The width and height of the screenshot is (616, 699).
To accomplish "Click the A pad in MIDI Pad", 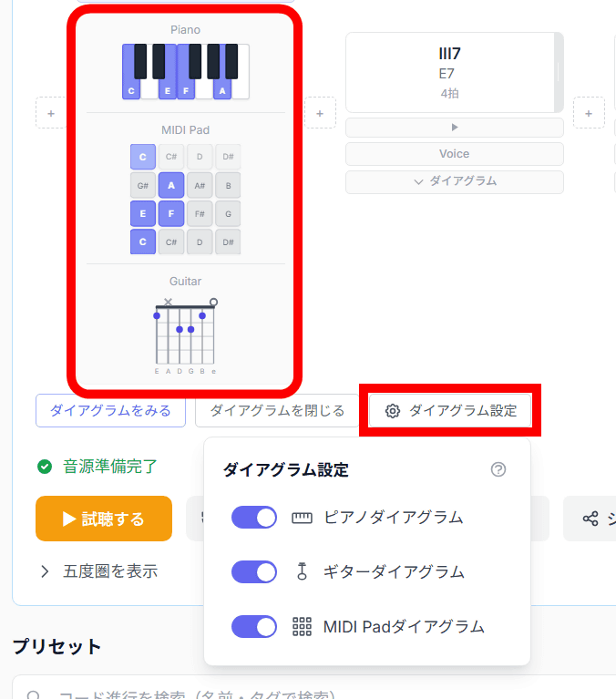I will tap(171, 185).
